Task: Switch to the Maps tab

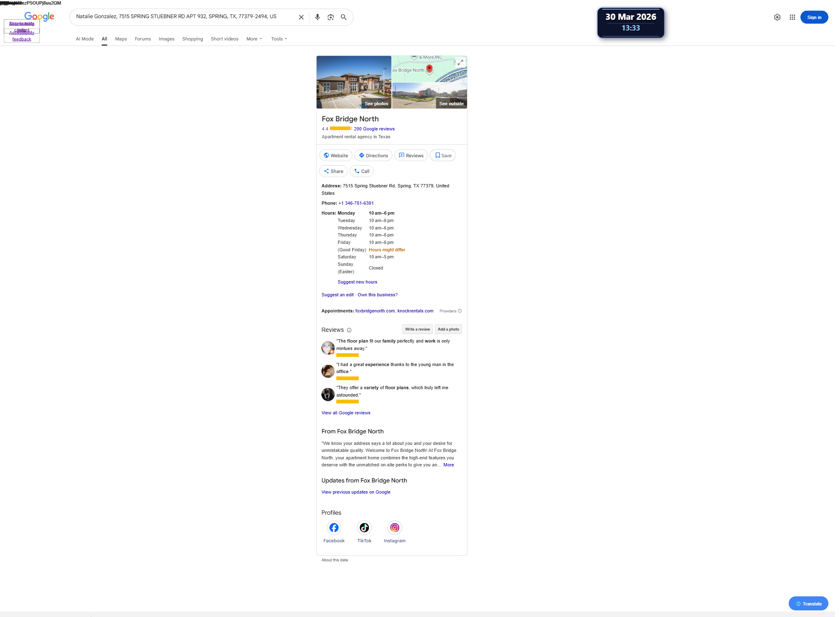Action: pos(121,39)
